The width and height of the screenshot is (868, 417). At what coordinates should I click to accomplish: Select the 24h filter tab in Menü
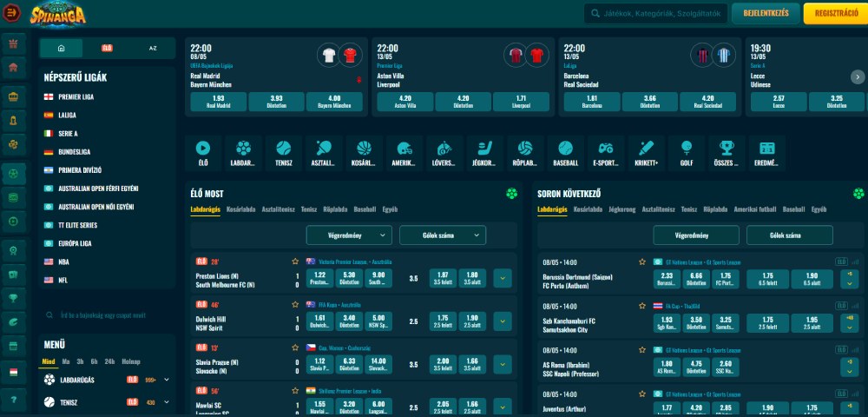tap(110, 361)
